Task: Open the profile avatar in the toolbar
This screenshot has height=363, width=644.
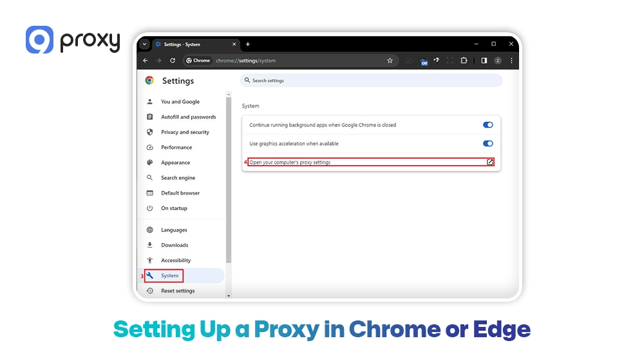Action: [498, 61]
